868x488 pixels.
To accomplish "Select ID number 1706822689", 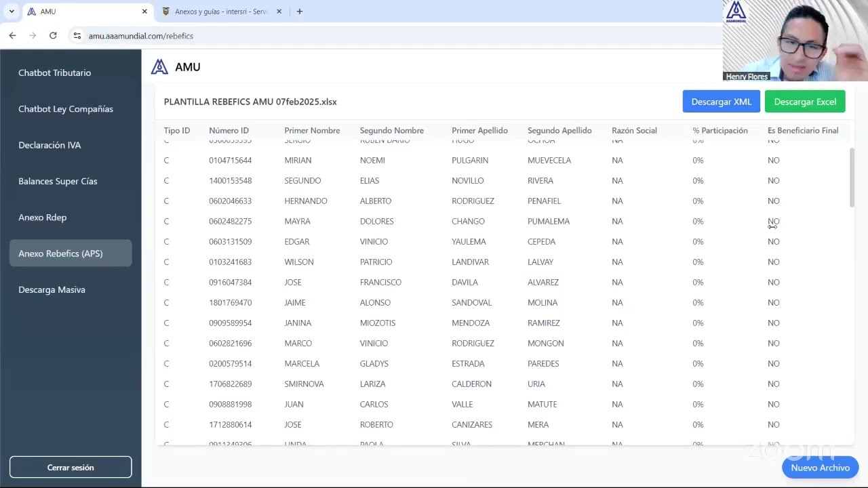I will 230,384.
